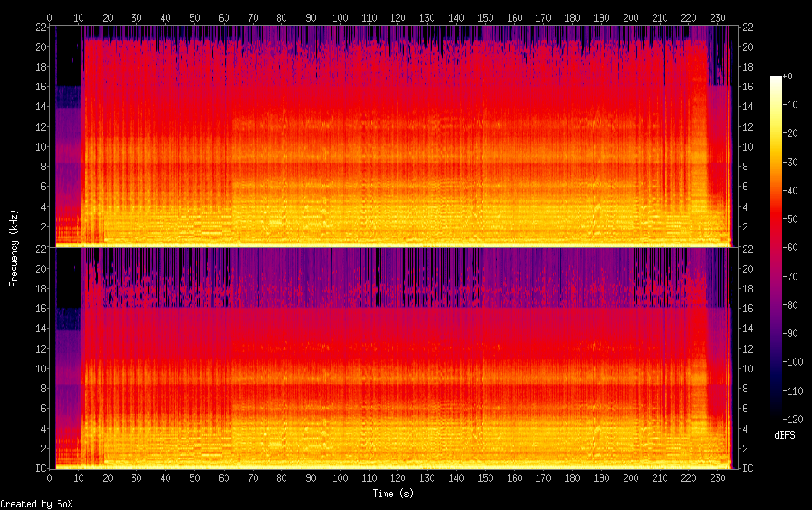Viewport: 812px width, 510px height.
Task: Pick the 50 mark on the bottom time axis
Action: click(194, 477)
